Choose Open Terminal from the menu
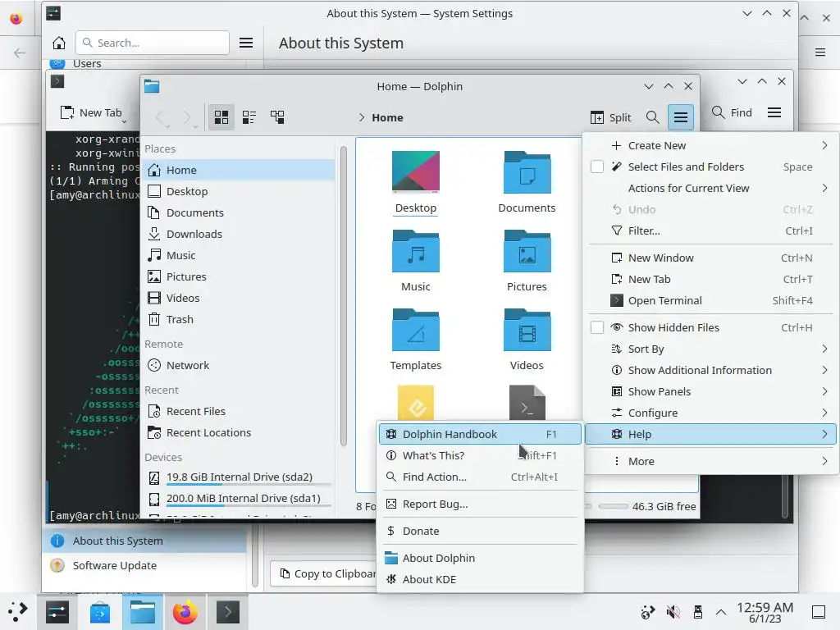 click(x=710, y=300)
